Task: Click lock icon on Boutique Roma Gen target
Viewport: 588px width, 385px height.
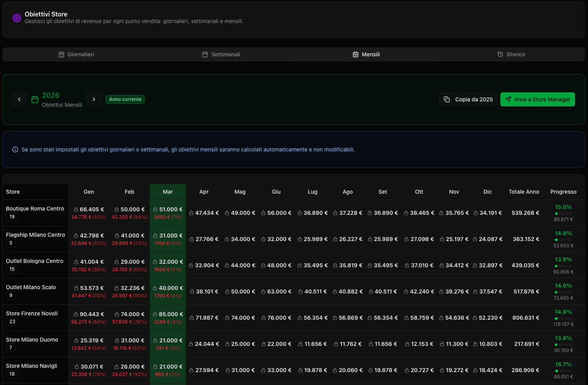Action: (76, 210)
